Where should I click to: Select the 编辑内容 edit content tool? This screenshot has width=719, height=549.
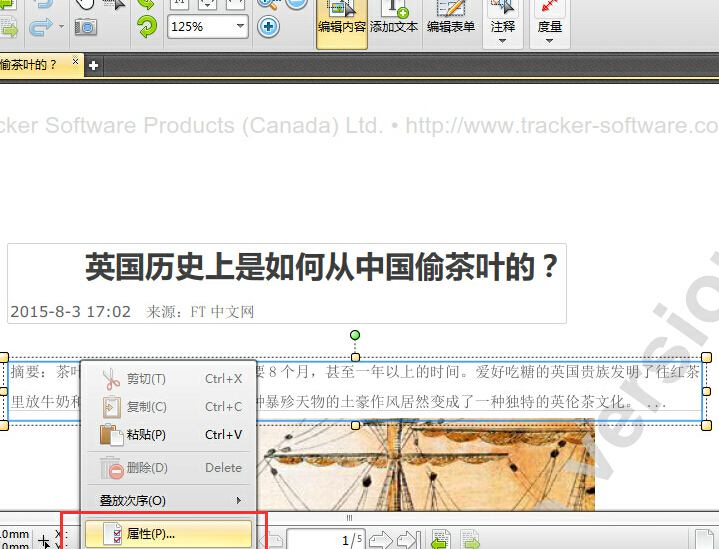[x=342, y=23]
